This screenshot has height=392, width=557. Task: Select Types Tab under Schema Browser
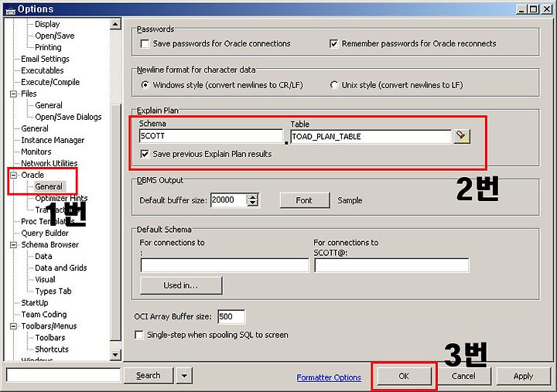[x=53, y=291]
